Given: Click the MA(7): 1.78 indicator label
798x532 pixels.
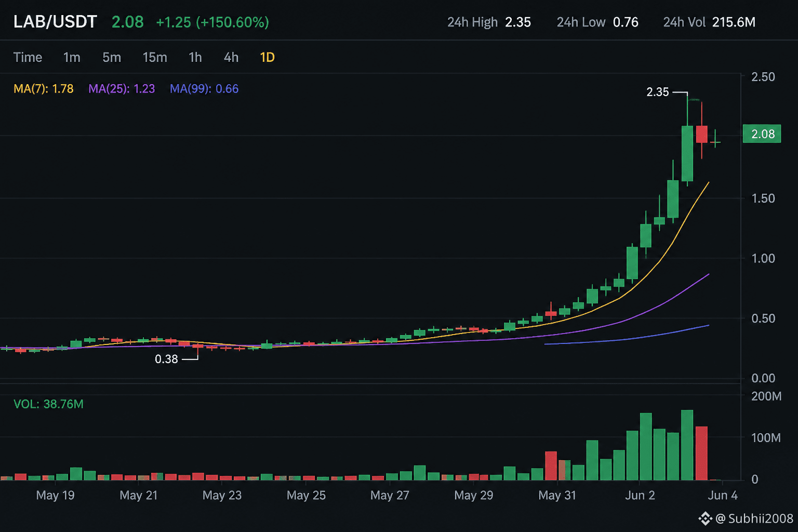Looking at the screenshot, I should tap(44, 89).
